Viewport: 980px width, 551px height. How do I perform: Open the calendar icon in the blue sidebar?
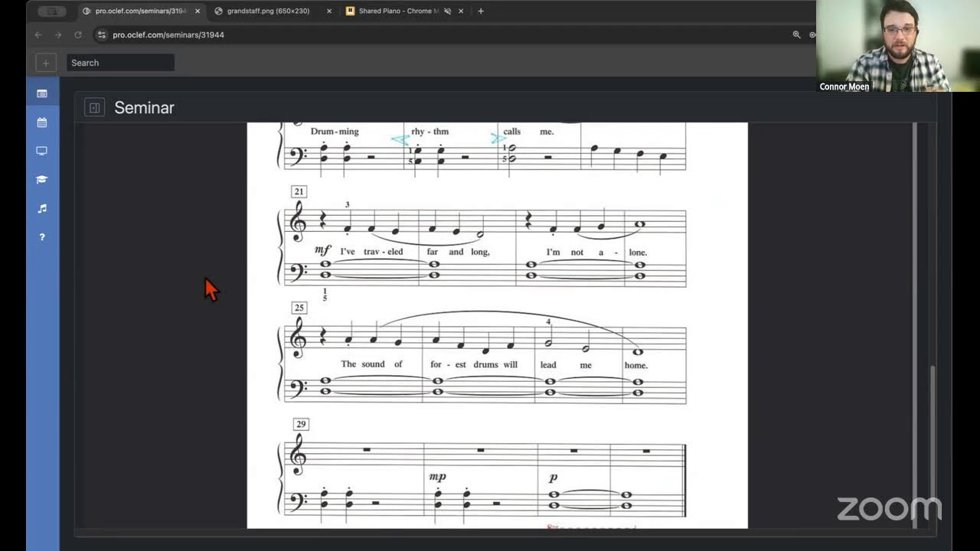pyautogui.click(x=42, y=122)
